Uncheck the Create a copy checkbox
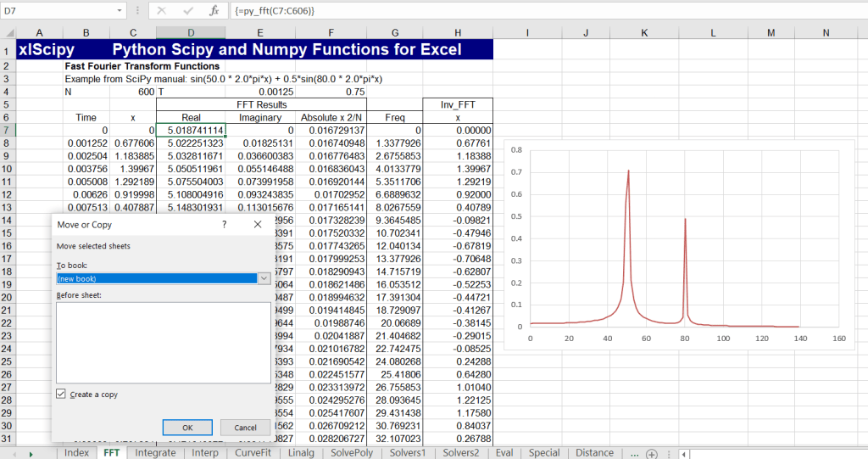The height and width of the screenshot is (459, 868). tap(61, 395)
